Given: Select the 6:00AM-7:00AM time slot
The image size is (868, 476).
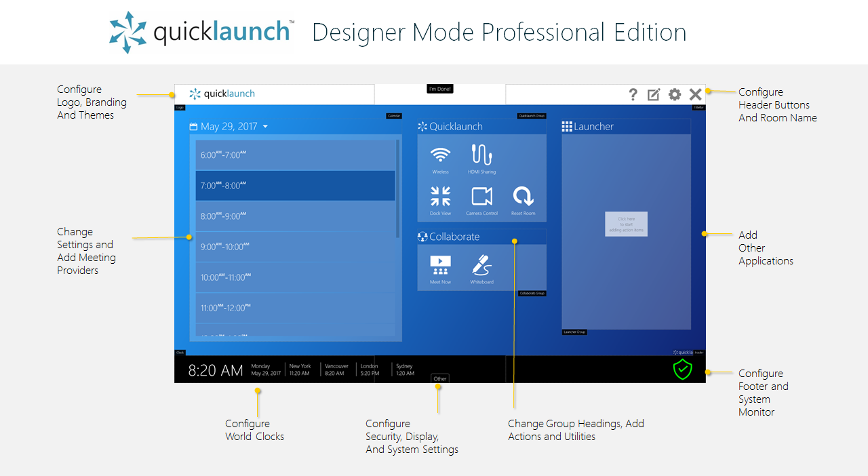Looking at the screenshot, I should pos(295,155).
